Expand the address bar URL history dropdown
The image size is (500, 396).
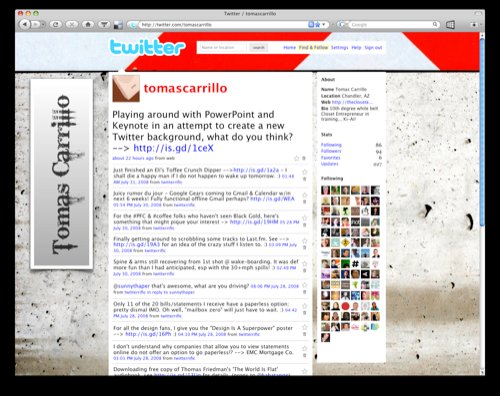(324, 24)
